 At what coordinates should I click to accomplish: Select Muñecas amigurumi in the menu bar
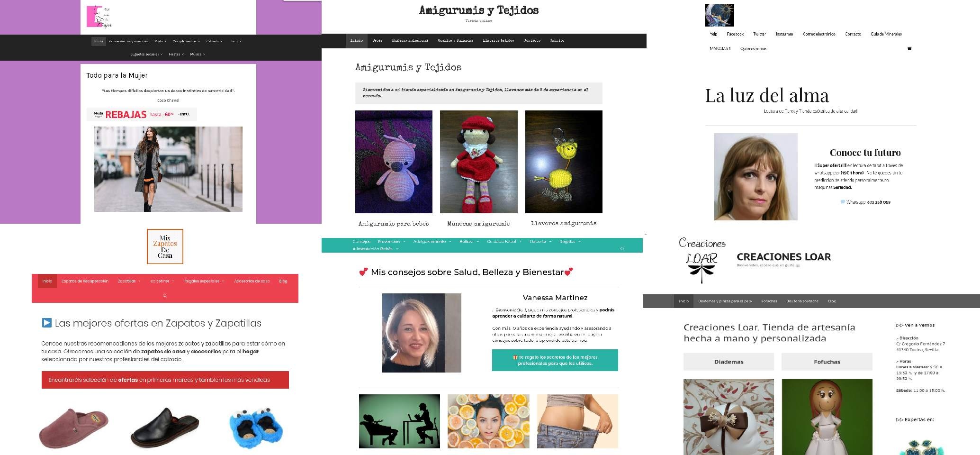[410, 41]
